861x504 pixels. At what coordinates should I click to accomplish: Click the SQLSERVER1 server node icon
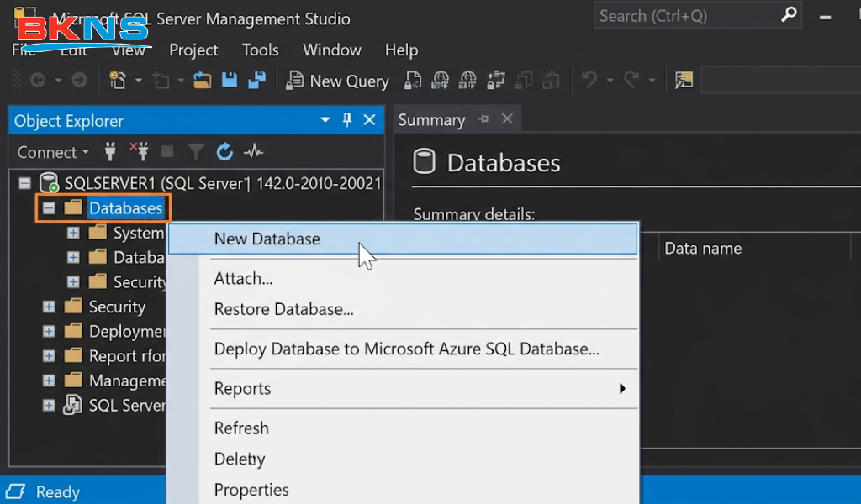[49, 182]
